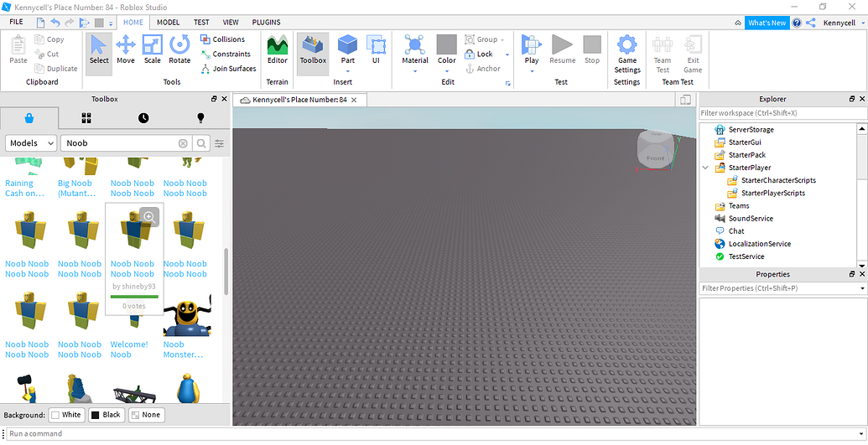Image resolution: width=868 pixels, height=445 pixels.
Task: Click the Paste clipboard icon
Action: pos(18,49)
